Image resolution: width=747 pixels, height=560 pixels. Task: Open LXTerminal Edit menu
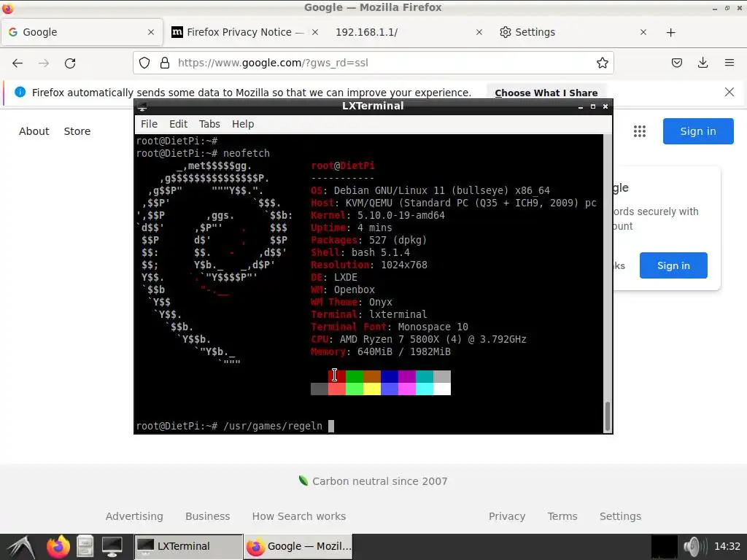[x=178, y=124]
